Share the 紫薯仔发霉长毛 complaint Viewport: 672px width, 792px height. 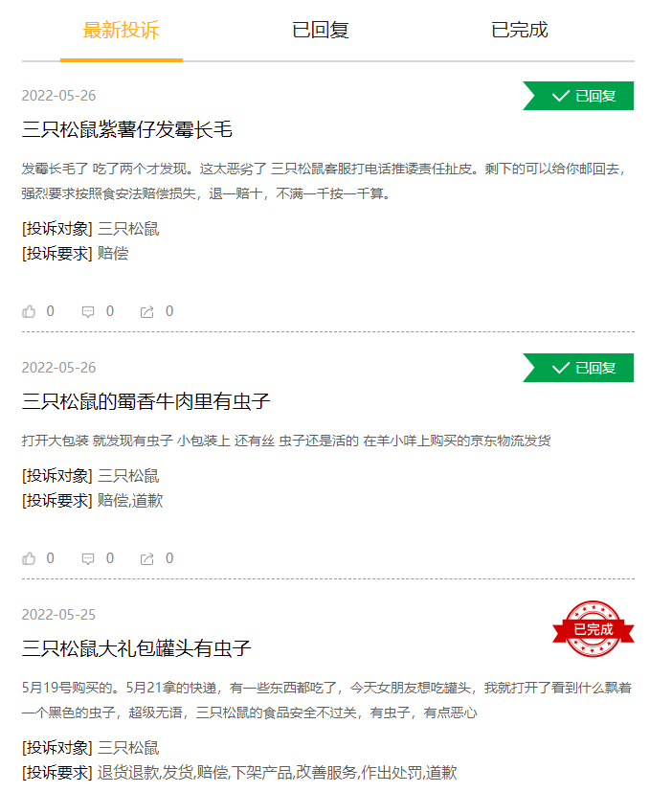click(146, 311)
